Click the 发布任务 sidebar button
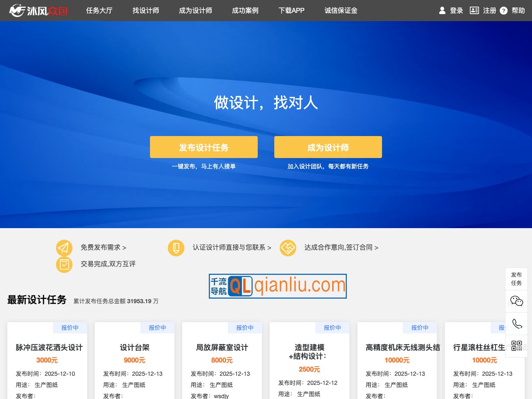532x399 pixels. point(516,279)
